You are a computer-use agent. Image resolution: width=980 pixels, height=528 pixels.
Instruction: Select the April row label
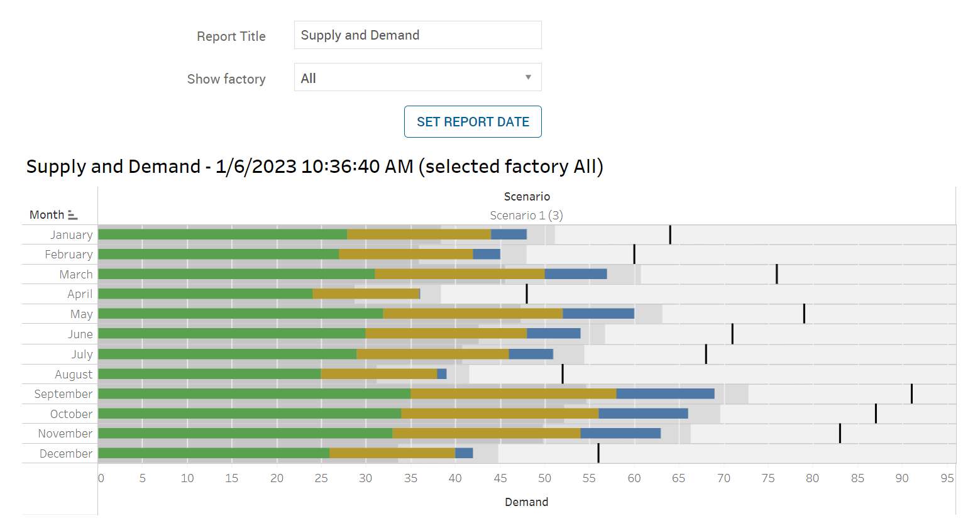tap(80, 294)
